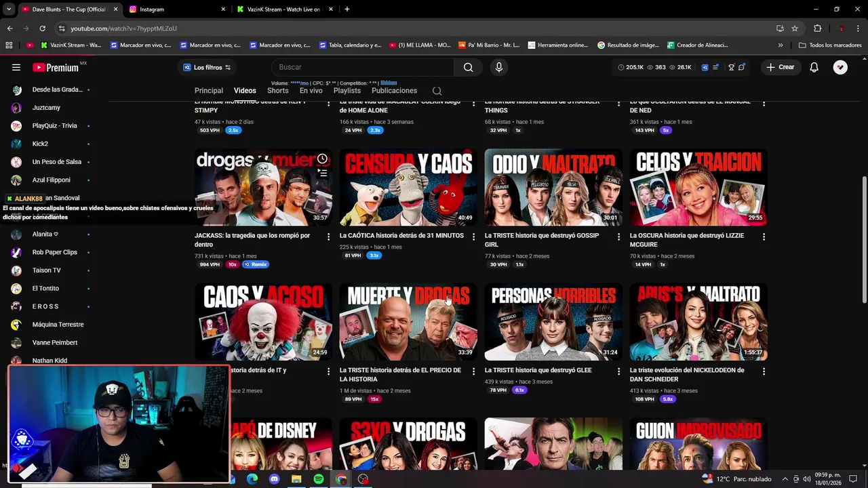The image size is (868, 488).
Task: Click the search magnifier button
Action: coord(468,67)
